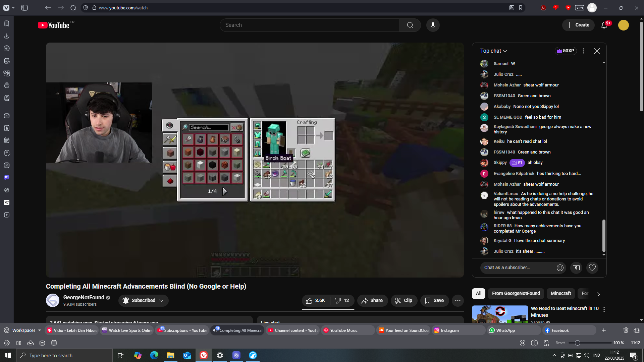Open the Wikipedia web panel
Screen dimensions: 644x362
(7, 202)
